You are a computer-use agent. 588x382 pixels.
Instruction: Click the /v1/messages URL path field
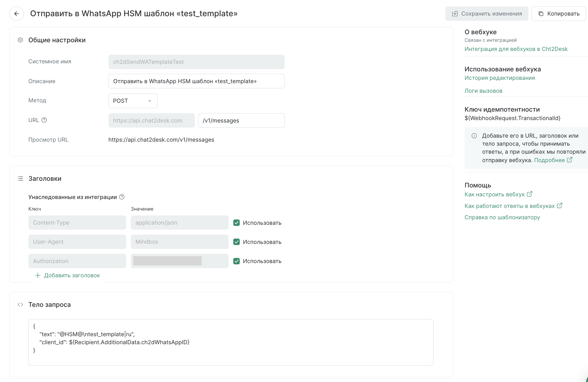tap(241, 120)
